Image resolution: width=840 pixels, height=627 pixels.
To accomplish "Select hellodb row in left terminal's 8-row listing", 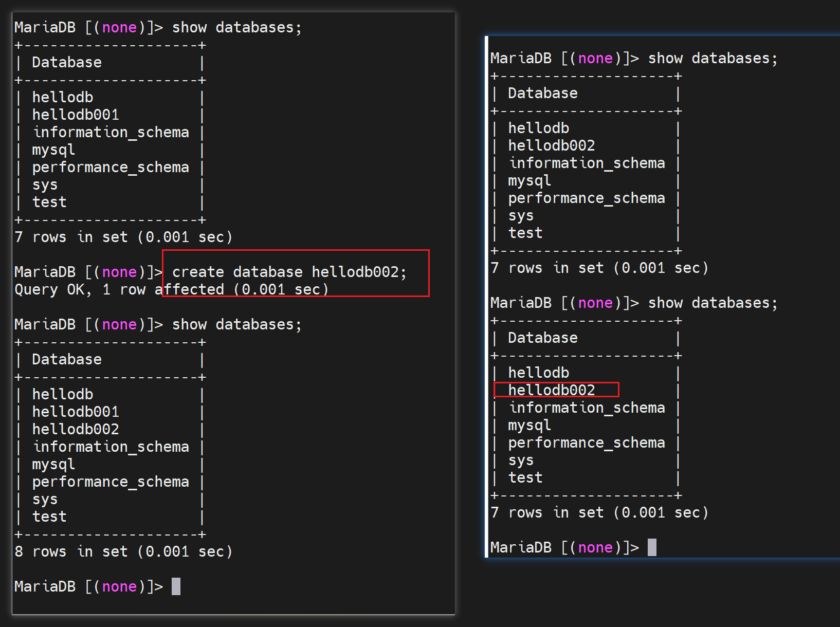I will pos(63,394).
